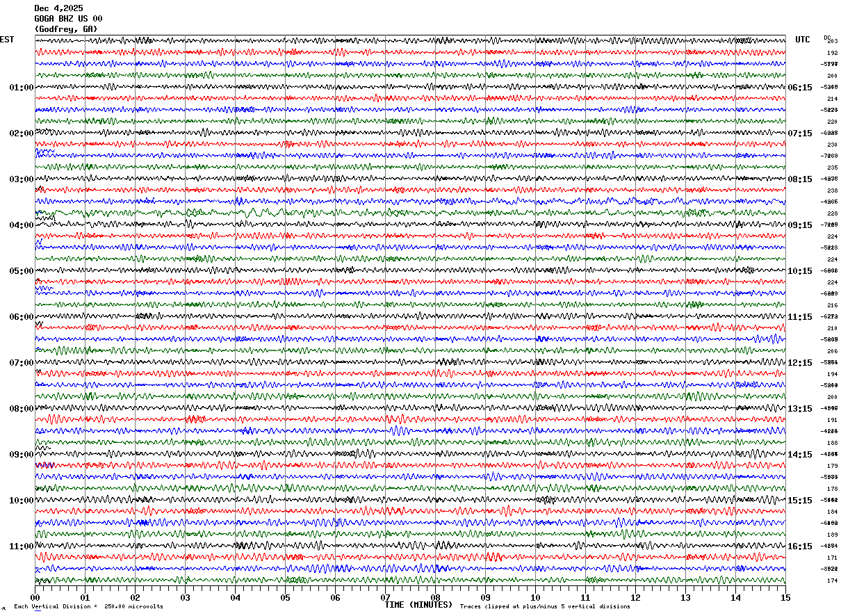Click the '04' minute tick label
This screenshot has width=841, height=616.
tap(235, 597)
